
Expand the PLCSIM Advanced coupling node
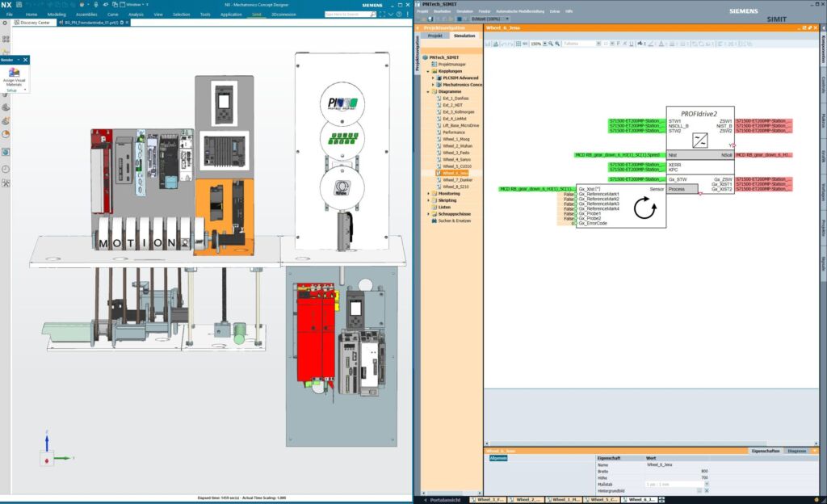[432, 78]
